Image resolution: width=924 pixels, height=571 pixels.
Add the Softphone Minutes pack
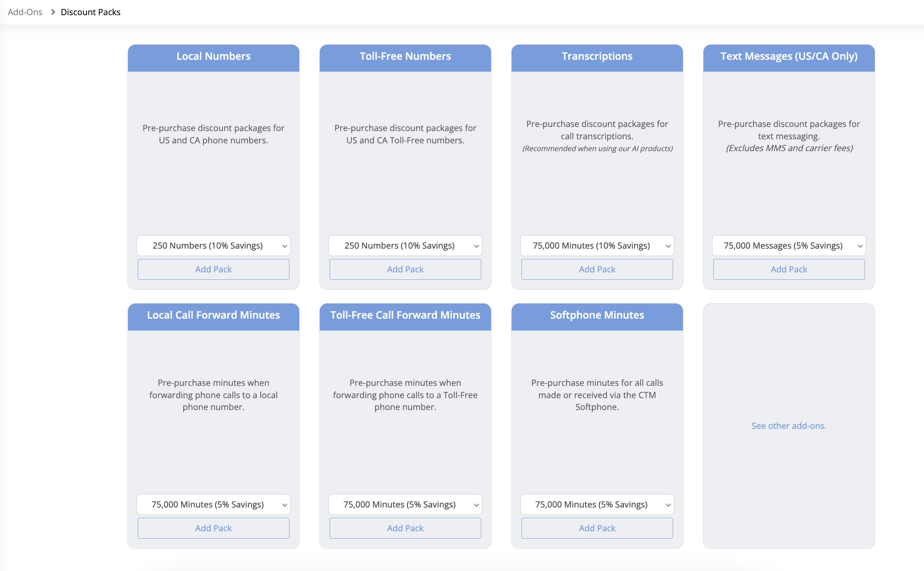click(x=597, y=528)
